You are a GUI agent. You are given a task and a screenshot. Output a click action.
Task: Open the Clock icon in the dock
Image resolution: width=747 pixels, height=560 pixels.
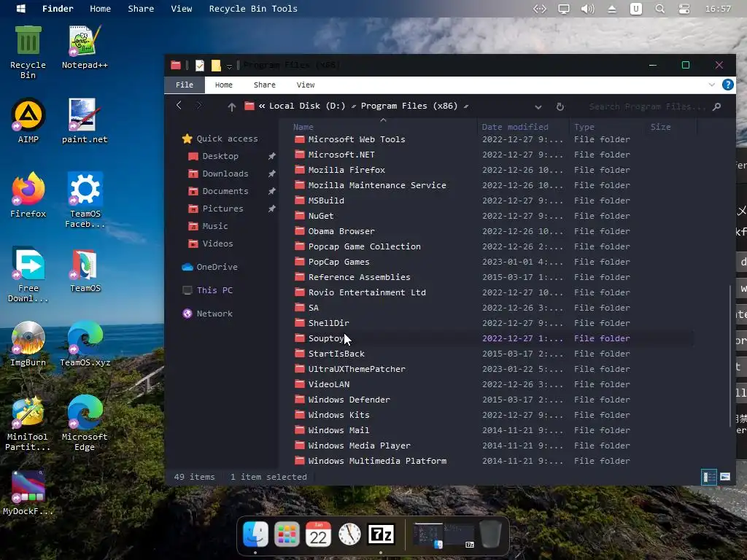349,534
